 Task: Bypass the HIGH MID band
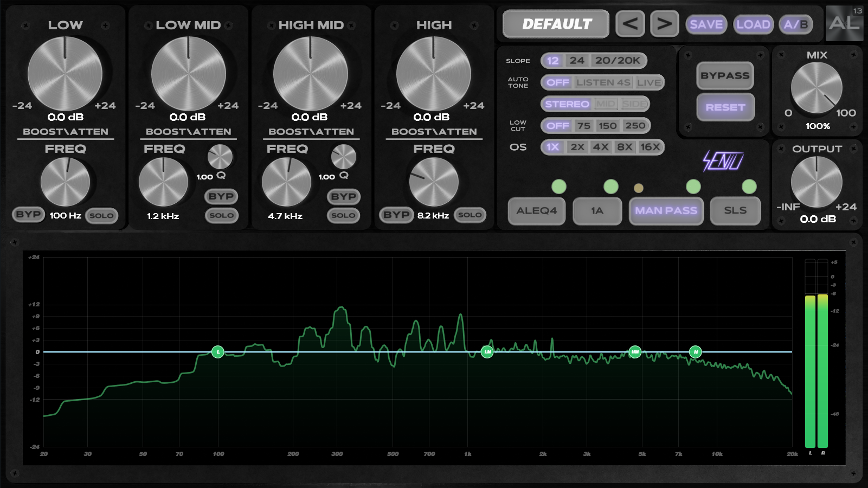(x=344, y=196)
